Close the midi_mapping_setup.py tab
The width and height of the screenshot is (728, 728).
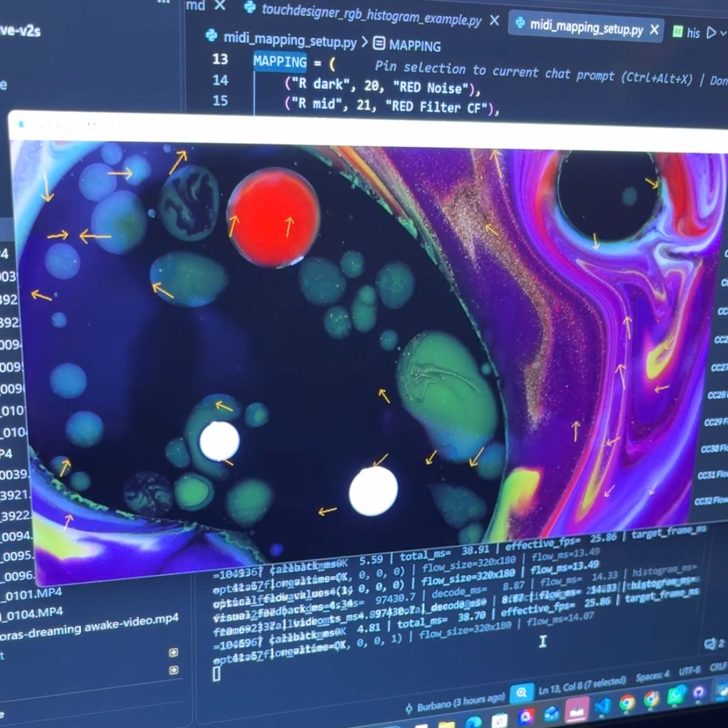click(655, 30)
